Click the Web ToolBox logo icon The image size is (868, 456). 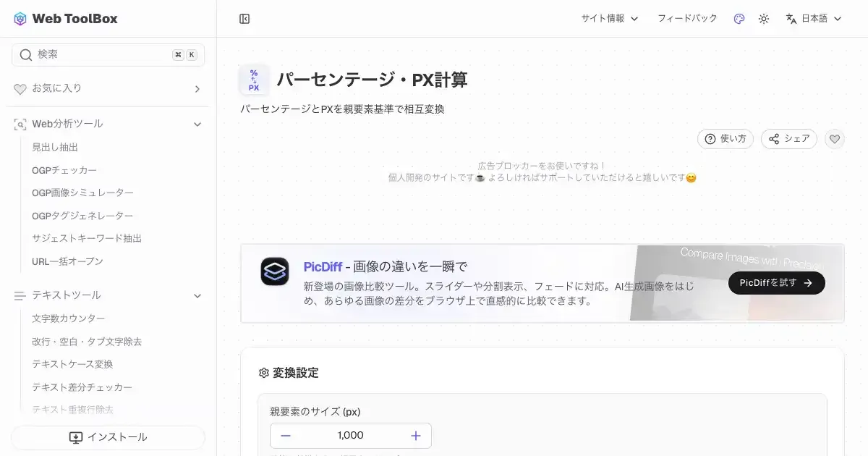(20, 19)
